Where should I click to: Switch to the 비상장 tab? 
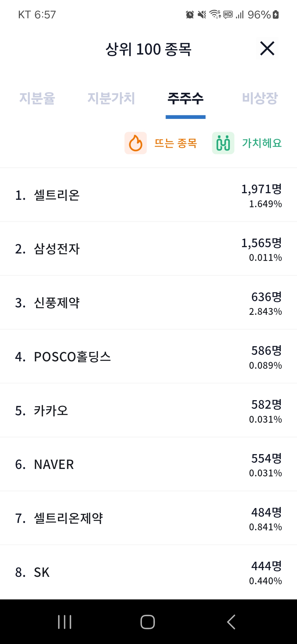(260, 98)
